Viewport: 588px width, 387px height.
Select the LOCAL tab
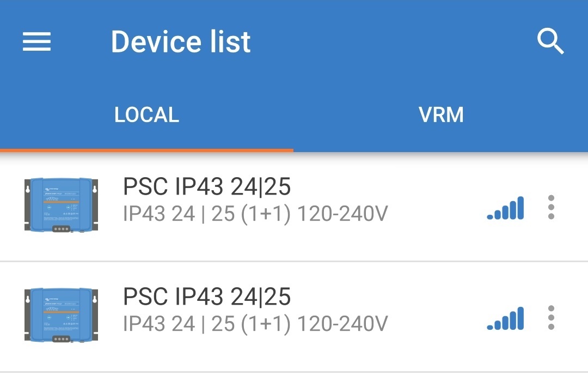pos(146,114)
